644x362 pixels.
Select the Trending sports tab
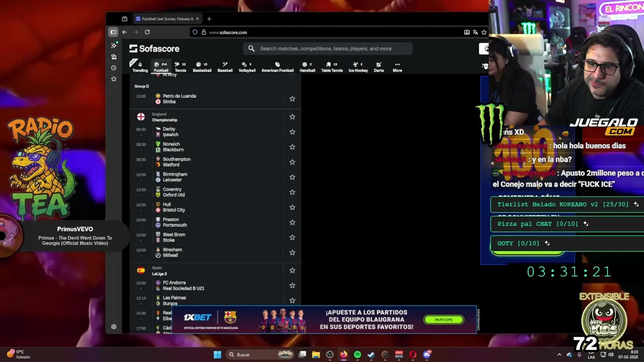point(140,67)
